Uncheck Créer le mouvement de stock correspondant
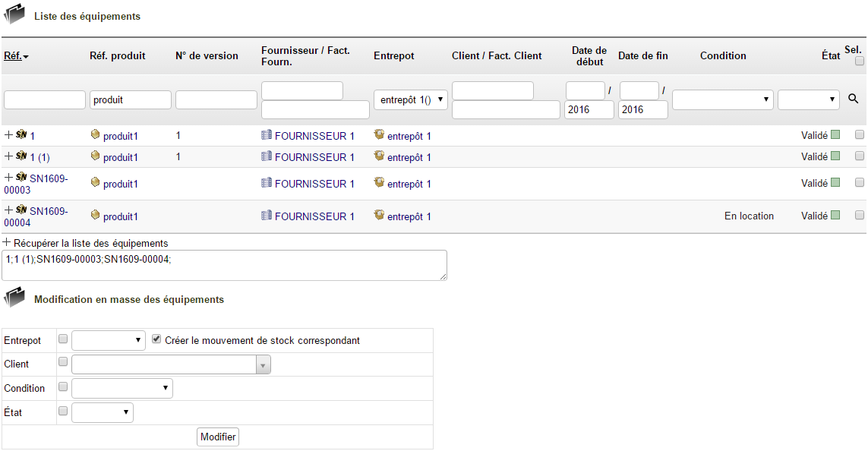868x451 pixels. [x=156, y=339]
